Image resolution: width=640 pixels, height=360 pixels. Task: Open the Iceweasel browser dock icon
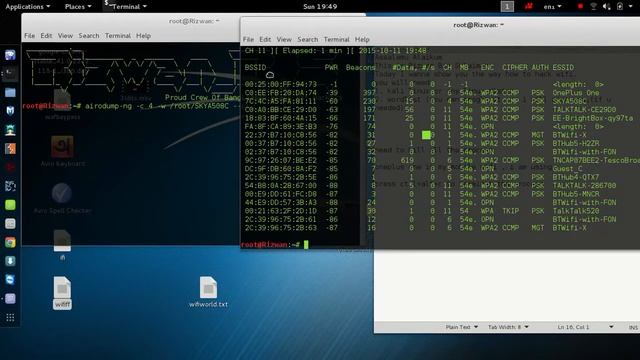tap(10, 55)
